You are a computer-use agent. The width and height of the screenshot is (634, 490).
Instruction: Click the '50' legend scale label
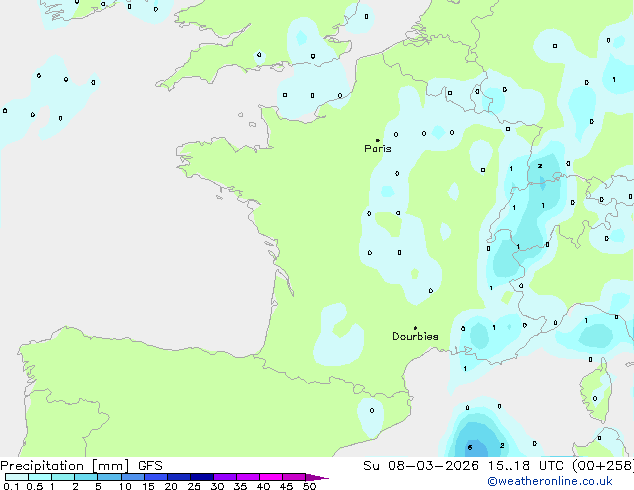[309, 486]
